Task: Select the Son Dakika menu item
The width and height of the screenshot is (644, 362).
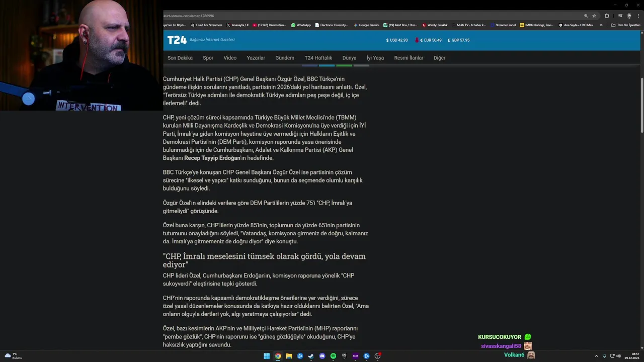Action: coord(180,58)
